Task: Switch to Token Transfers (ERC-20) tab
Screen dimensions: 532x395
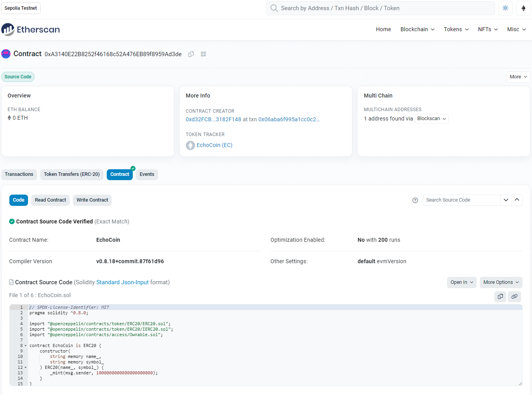Action: [72, 174]
